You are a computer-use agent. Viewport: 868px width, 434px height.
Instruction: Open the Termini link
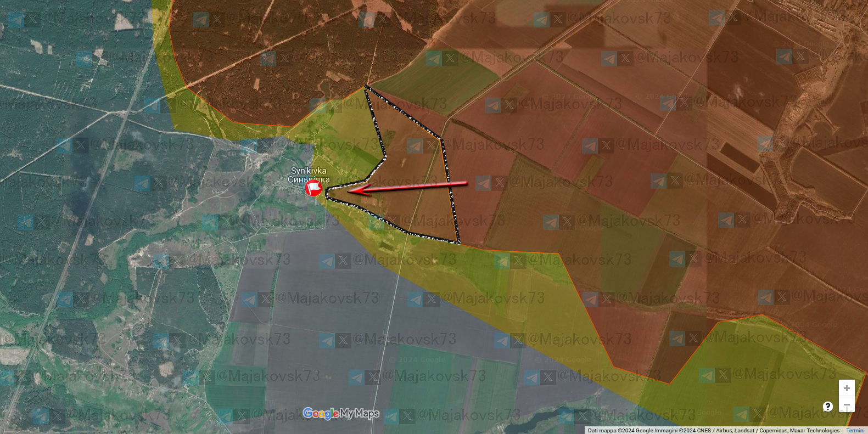pos(855,431)
